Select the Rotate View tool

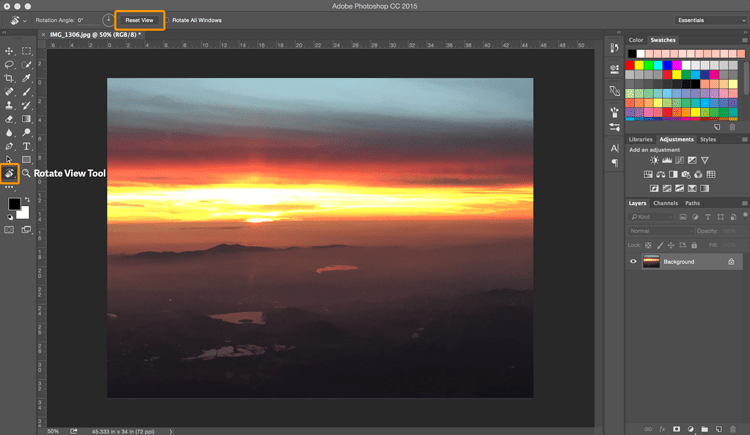pos(9,173)
